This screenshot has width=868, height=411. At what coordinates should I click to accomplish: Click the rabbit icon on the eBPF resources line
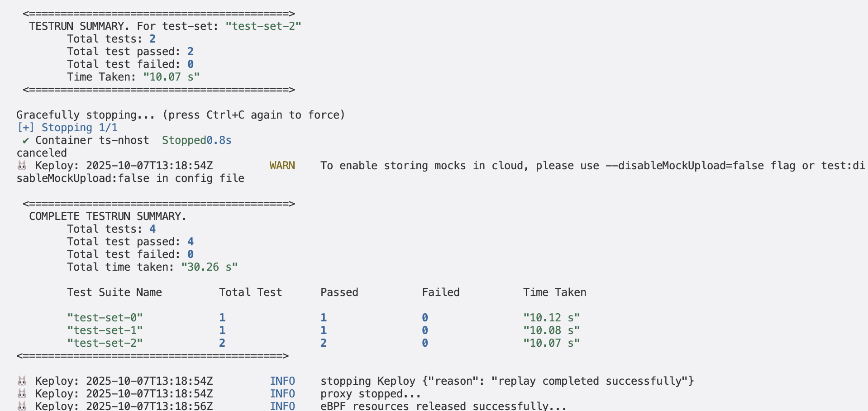tap(22, 406)
